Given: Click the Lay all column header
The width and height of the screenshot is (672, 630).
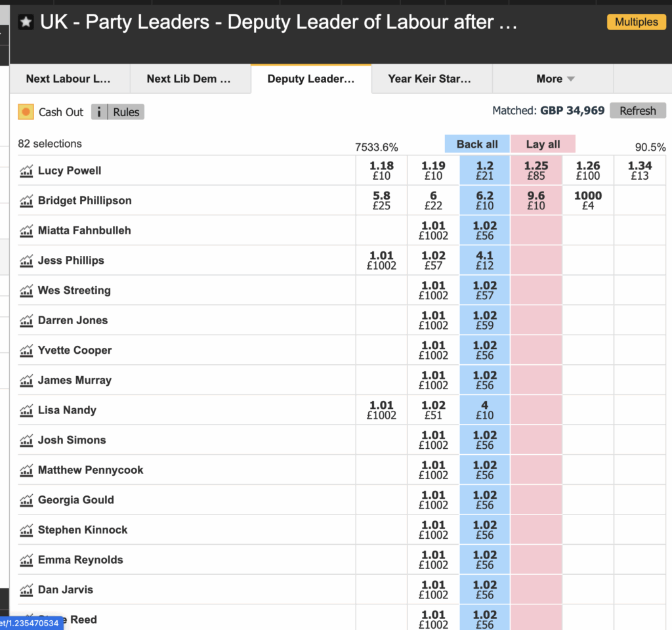Looking at the screenshot, I should point(543,144).
